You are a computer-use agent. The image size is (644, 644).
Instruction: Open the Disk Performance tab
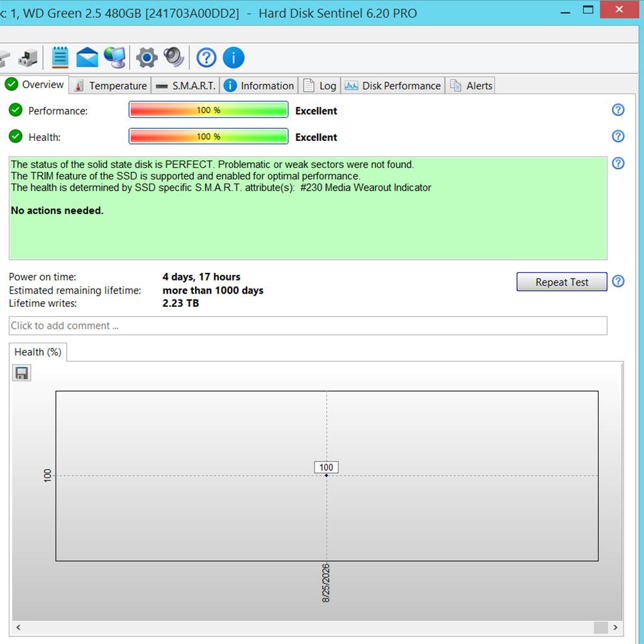393,86
